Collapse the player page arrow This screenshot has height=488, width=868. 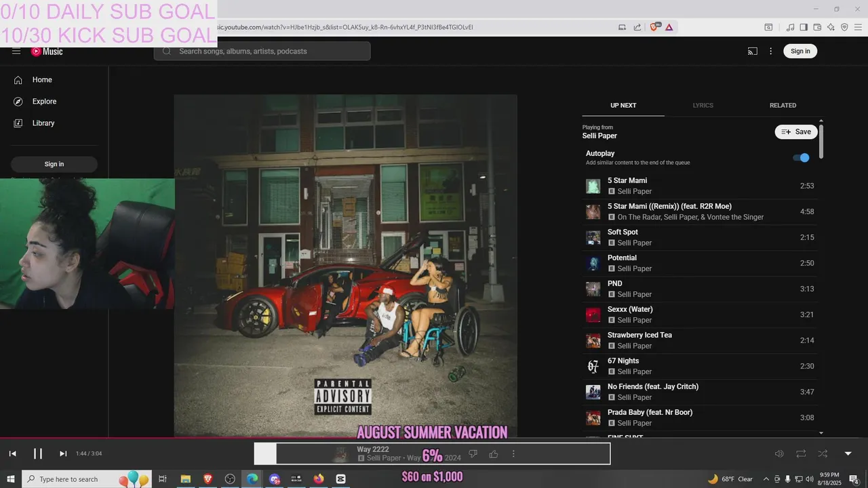[848, 453]
